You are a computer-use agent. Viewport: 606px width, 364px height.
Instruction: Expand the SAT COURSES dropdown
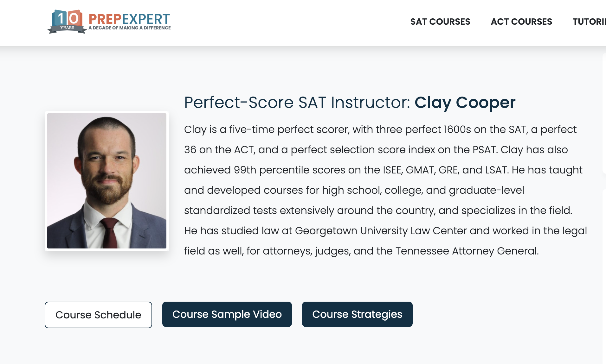[440, 22]
